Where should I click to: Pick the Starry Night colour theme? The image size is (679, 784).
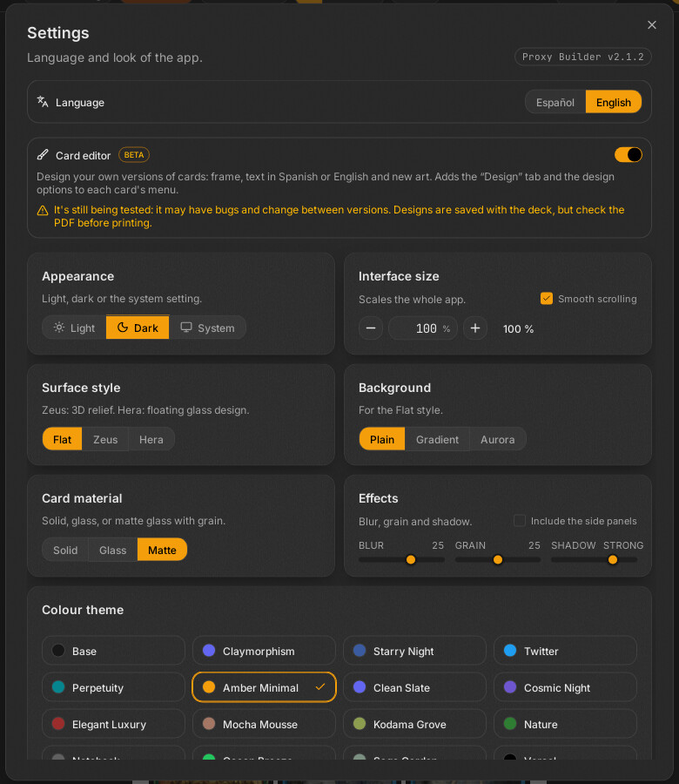tap(414, 651)
